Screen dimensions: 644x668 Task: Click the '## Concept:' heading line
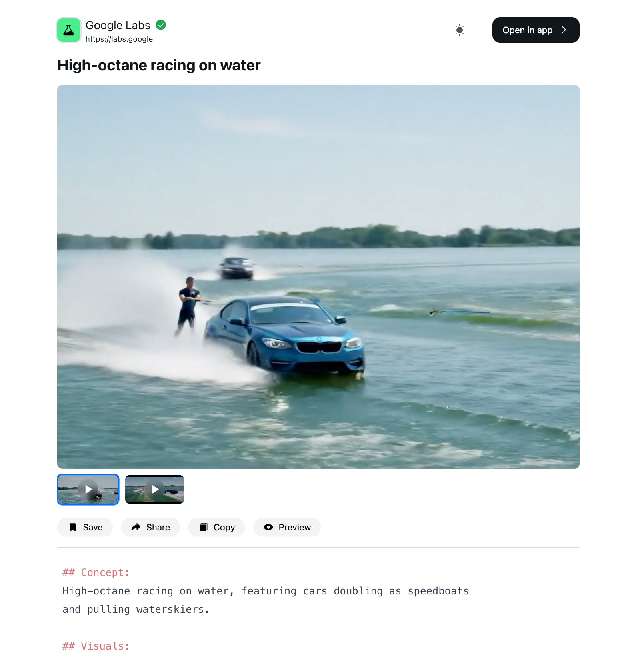[x=96, y=572]
